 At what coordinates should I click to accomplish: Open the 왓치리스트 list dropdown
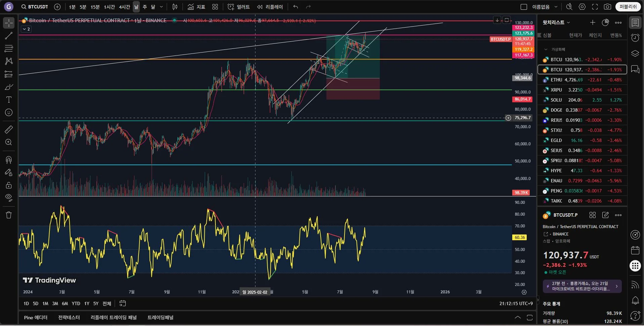557,23
